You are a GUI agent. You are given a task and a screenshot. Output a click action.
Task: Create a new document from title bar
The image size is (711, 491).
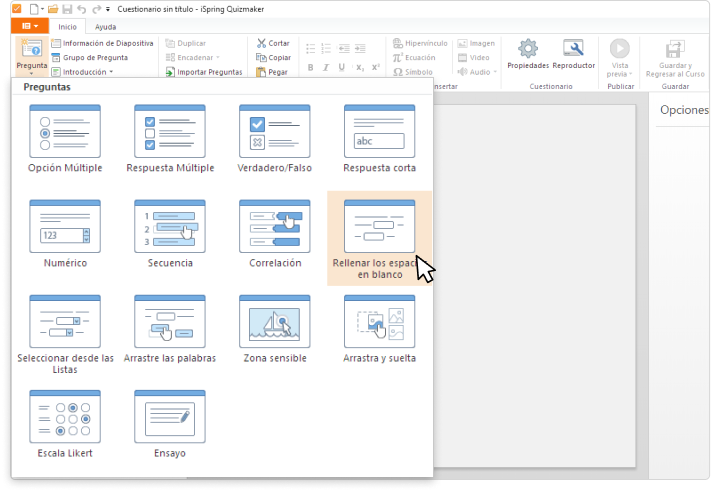click(34, 9)
